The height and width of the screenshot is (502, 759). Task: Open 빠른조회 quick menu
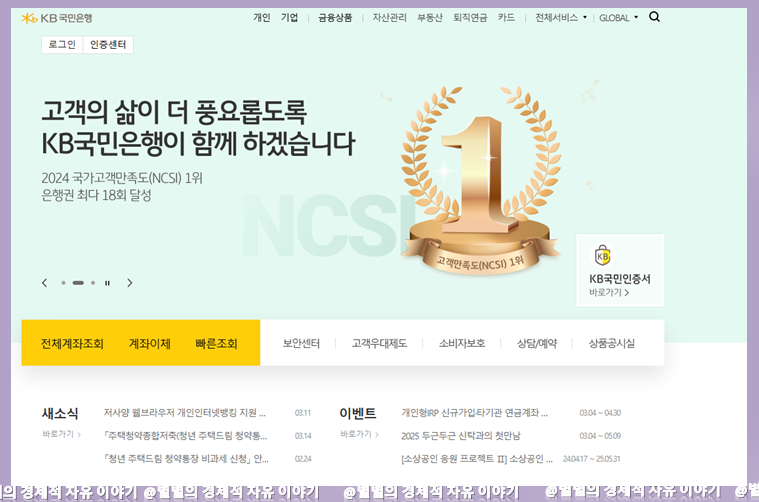click(x=216, y=344)
